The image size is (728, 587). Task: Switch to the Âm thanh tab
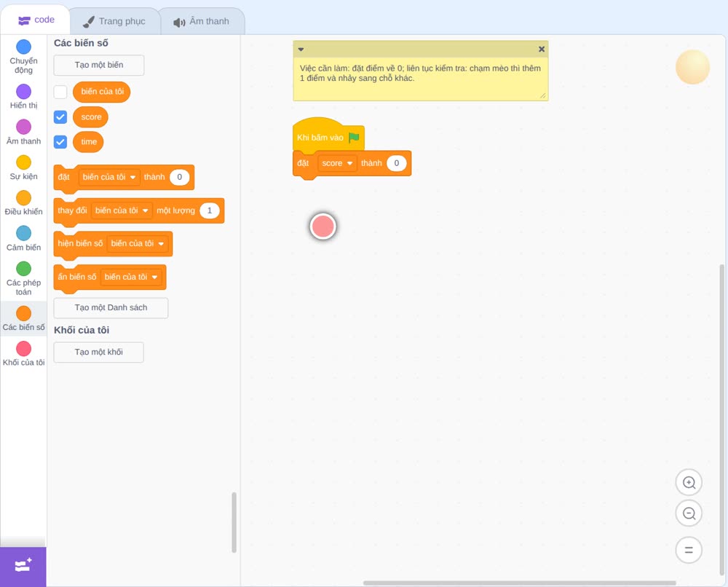(x=202, y=21)
